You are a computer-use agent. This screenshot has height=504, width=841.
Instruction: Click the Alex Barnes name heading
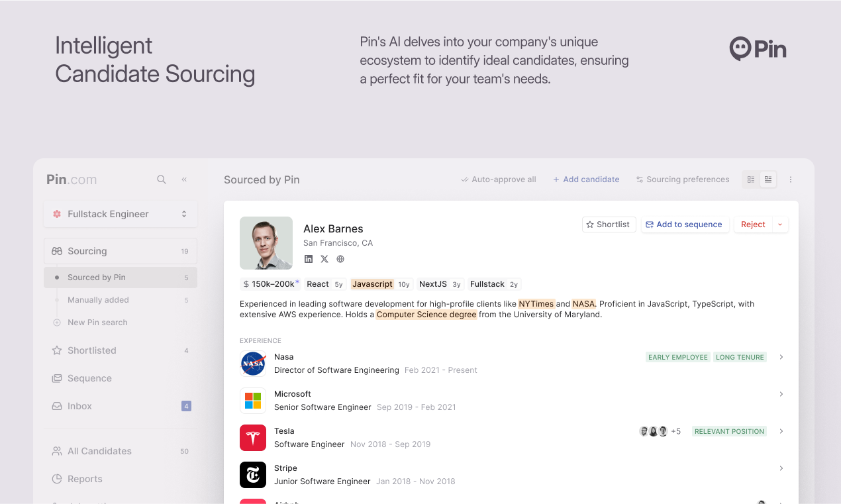333,228
